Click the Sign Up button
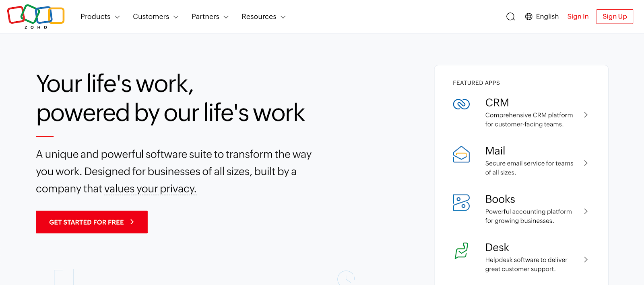The height and width of the screenshot is (285, 644). tap(614, 16)
